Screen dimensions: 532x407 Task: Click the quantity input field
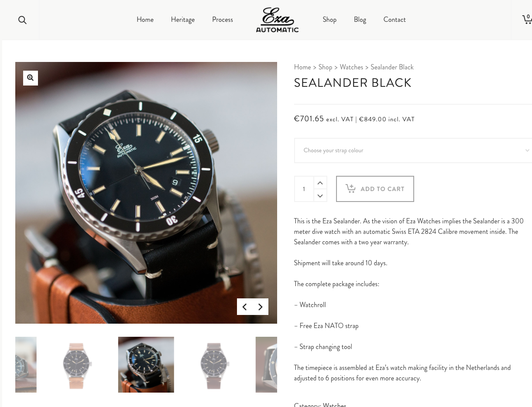click(x=304, y=189)
